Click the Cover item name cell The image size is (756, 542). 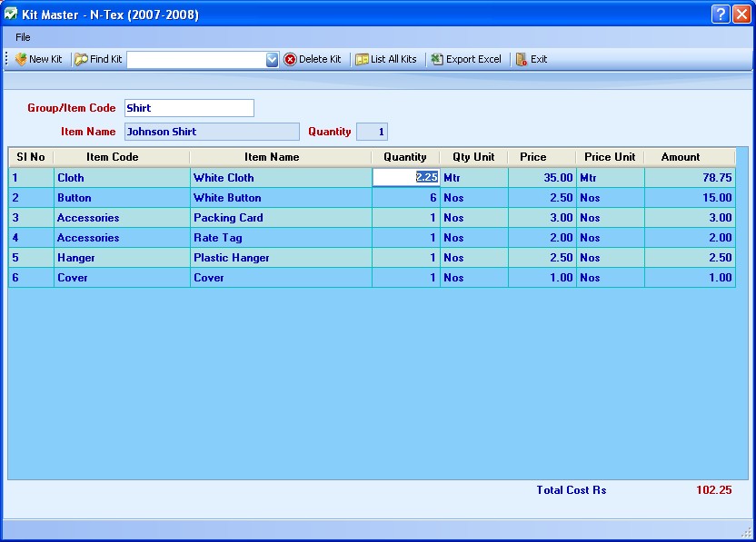(281, 278)
